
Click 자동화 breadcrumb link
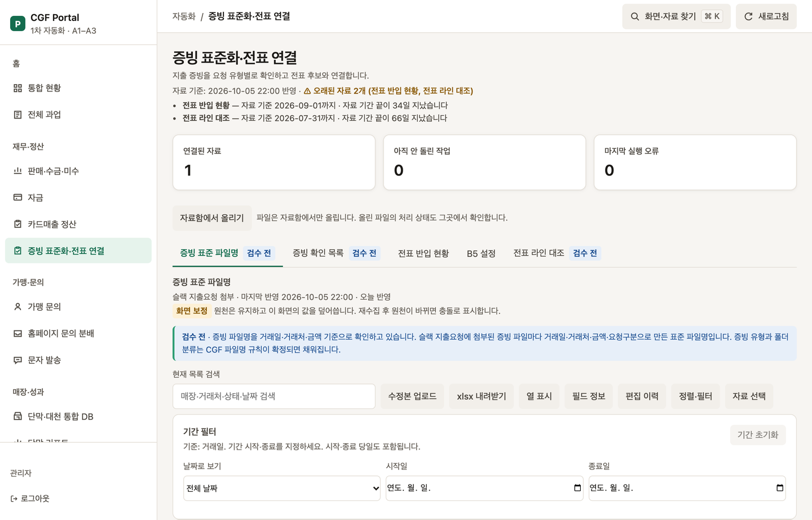click(184, 16)
